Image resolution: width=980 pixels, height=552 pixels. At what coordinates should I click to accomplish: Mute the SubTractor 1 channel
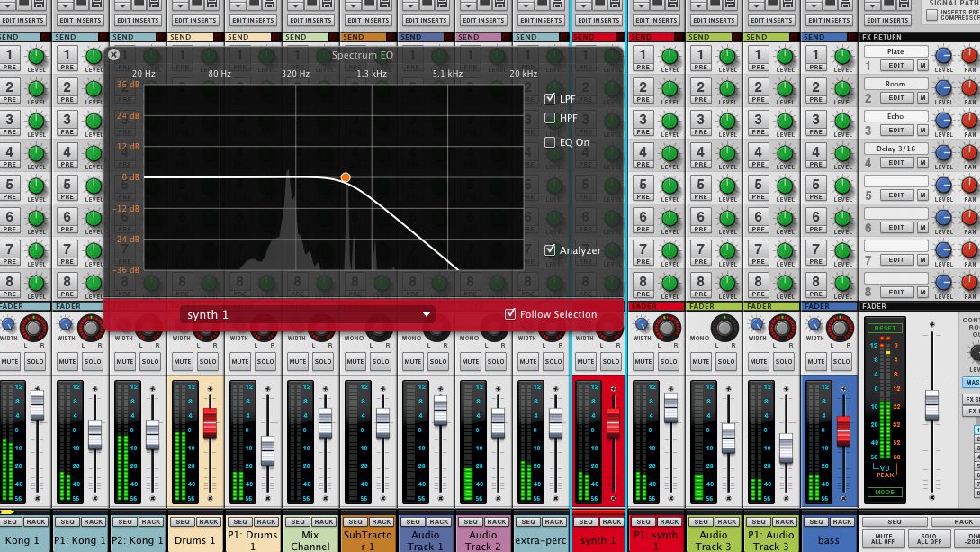click(x=355, y=361)
